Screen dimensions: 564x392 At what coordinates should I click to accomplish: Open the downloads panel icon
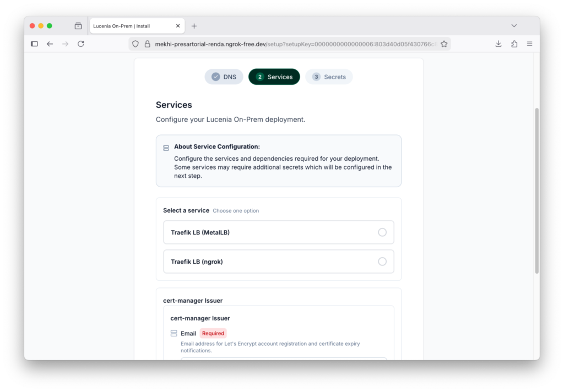pyautogui.click(x=498, y=44)
